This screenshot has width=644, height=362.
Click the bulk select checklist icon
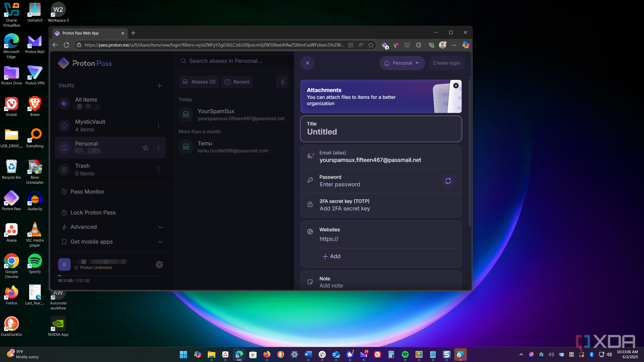[283, 82]
